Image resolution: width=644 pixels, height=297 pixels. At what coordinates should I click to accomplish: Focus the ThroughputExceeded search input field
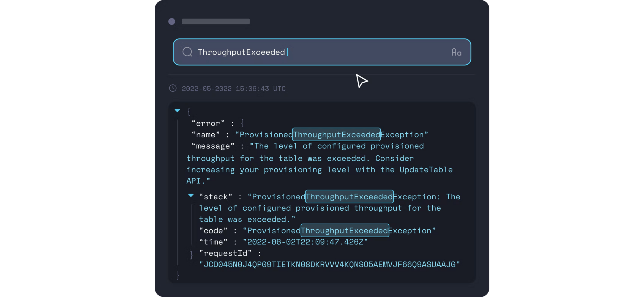pyautogui.click(x=322, y=52)
